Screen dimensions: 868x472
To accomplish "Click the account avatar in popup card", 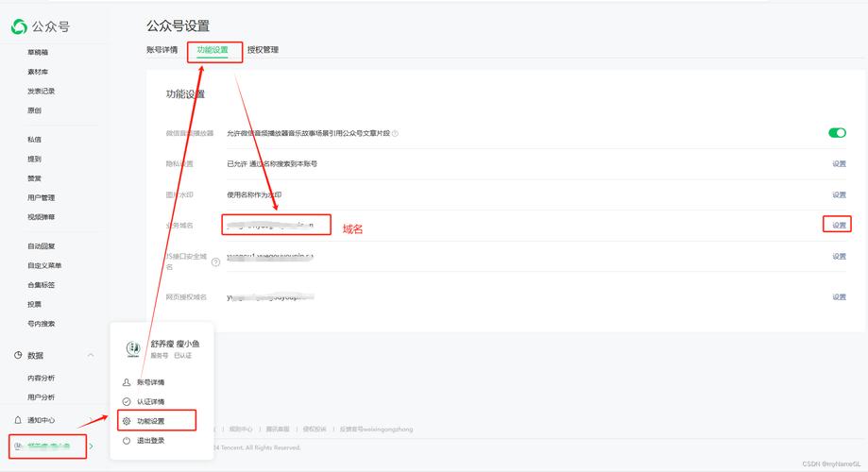I will (133, 348).
